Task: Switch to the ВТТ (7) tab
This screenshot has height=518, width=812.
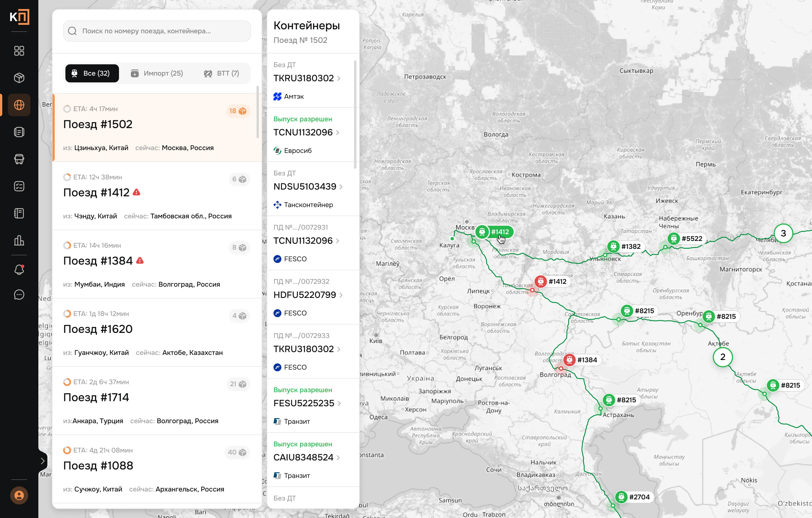Action: pos(222,73)
